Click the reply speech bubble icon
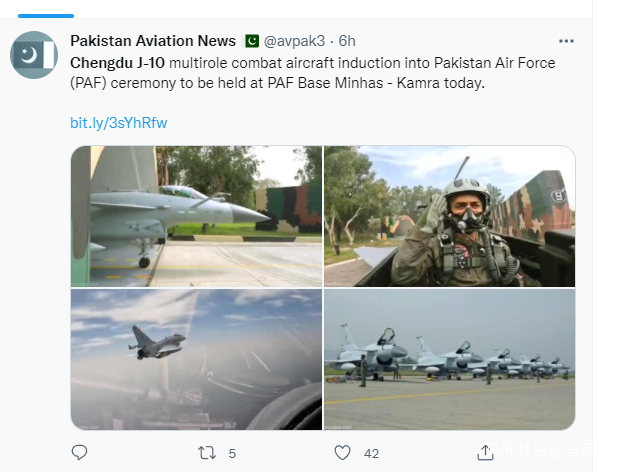 pos(80,452)
